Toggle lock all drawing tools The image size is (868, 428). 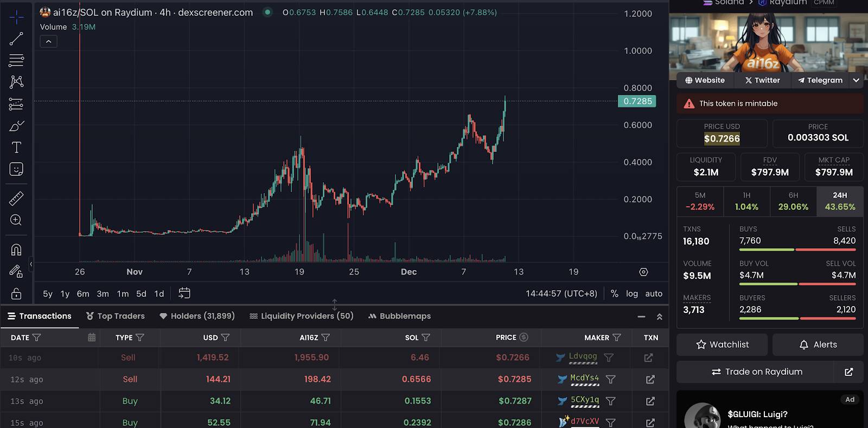tap(16, 293)
